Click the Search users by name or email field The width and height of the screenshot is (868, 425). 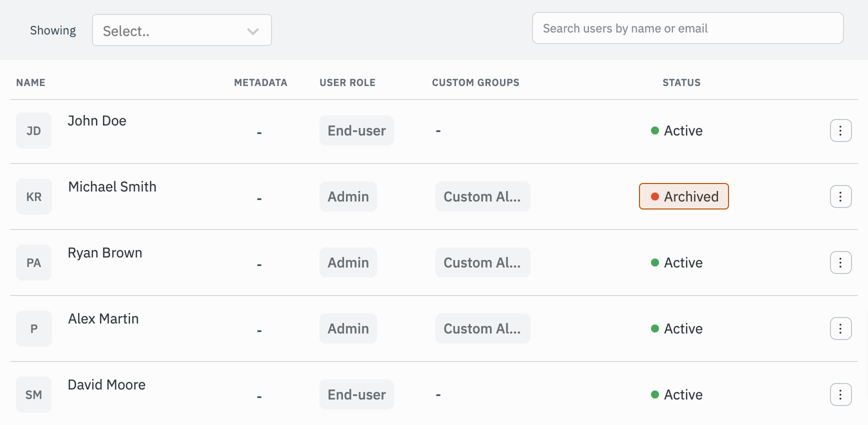pyautogui.click(x=687, y=28)
